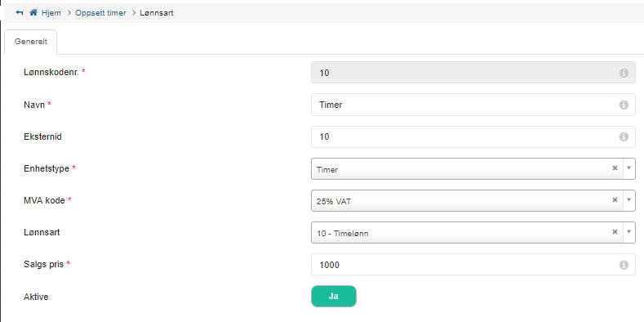Image resolution: width=644 pixels, height=322 pixels.
Task: Go to Hjem breadcrumb link
Action: (51, 13)
